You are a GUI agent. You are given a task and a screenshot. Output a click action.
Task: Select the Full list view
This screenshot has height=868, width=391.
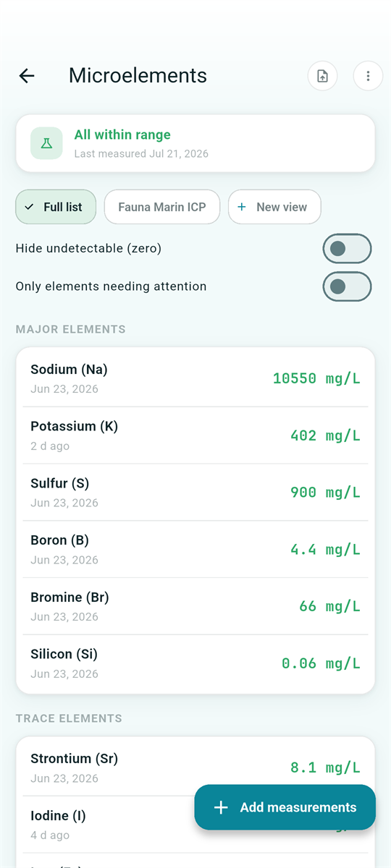tap(56, 207)
